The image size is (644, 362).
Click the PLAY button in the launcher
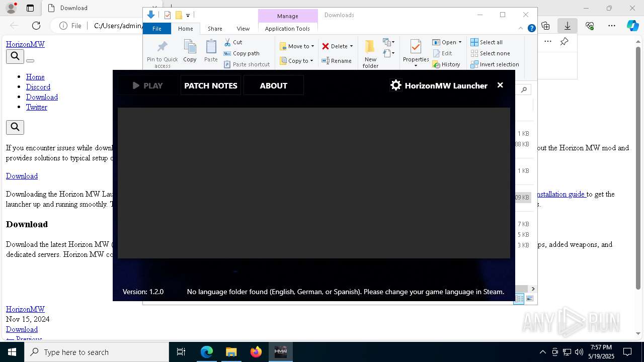coord(148,85)
